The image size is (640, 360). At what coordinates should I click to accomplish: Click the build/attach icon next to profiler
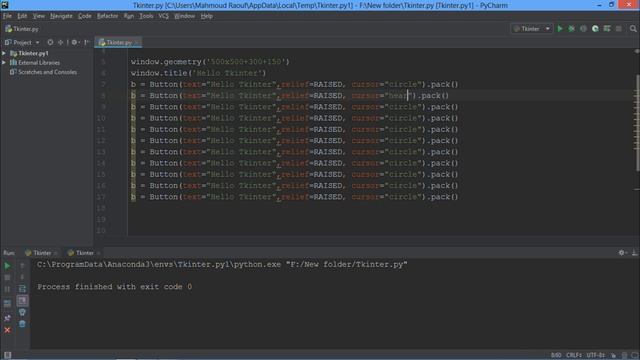pyautogui.click(x=607, y=29)
